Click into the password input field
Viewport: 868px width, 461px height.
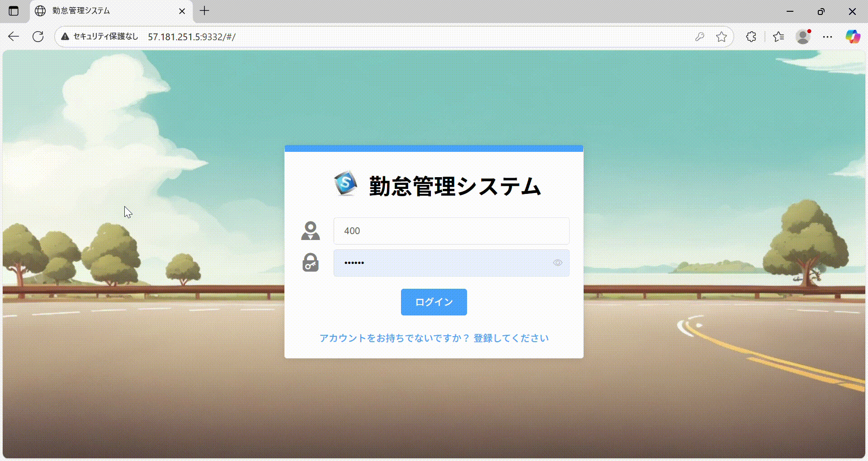443,263
